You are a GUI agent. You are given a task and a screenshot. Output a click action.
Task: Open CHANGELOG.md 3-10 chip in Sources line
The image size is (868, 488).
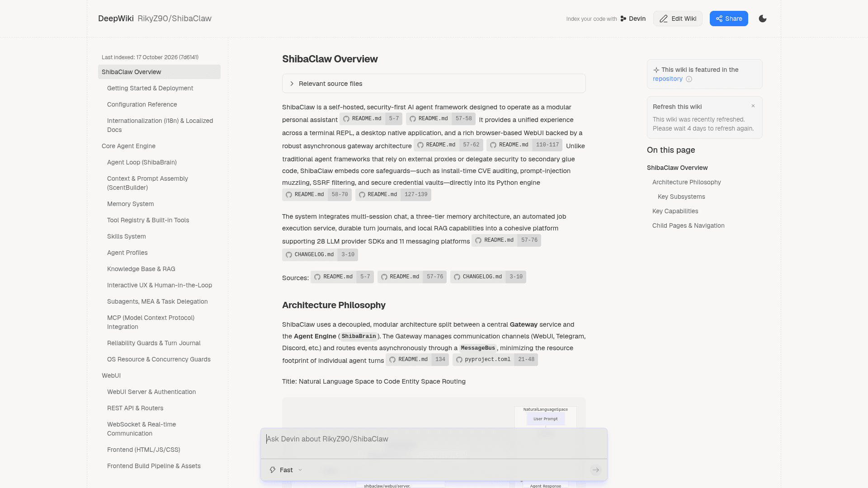tap(488, 277)
